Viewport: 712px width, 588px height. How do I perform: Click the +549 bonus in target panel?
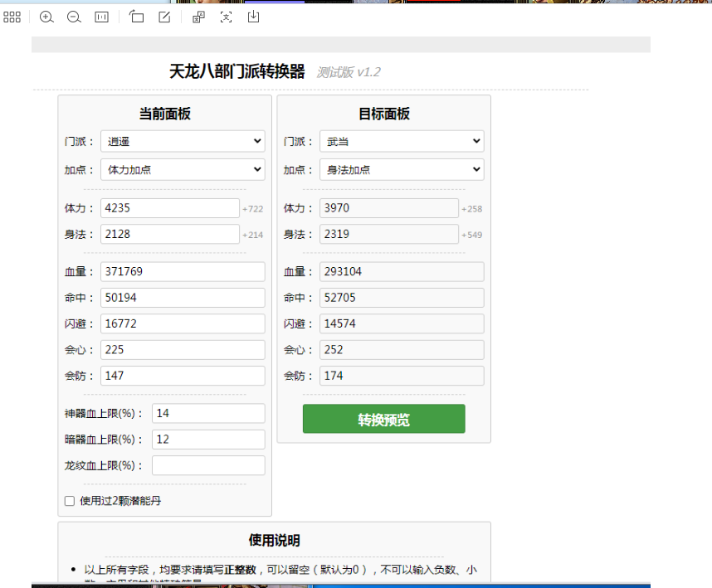(x=472, y=235)
